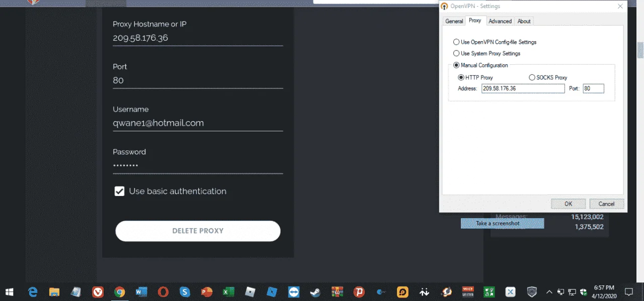644x301 pixels.
Task: Click the Username field with qwane1@hotmail.com
Action: [198, 123]
